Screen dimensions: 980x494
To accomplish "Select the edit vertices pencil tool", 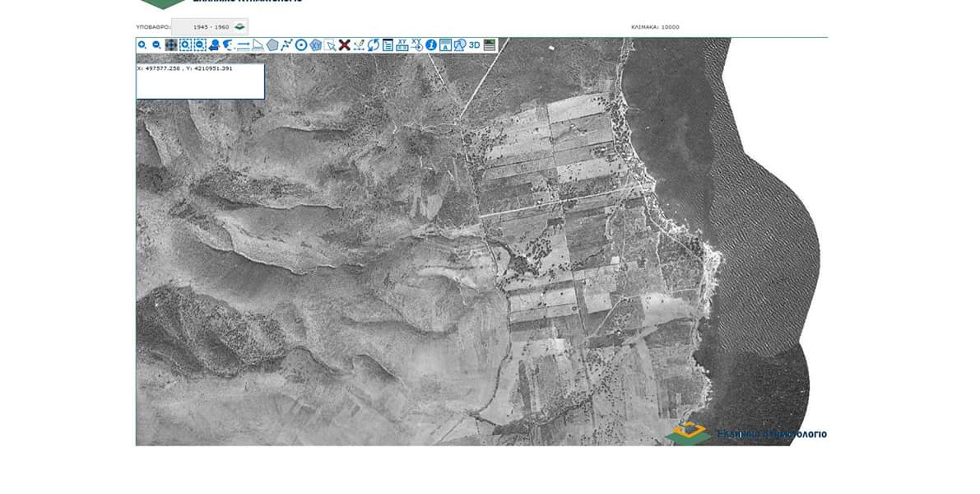I will (359, 45).
